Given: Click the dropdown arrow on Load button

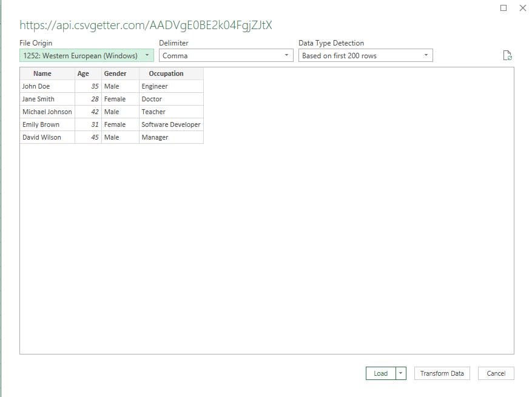Looking at the screenshot, I should point(401,373).
